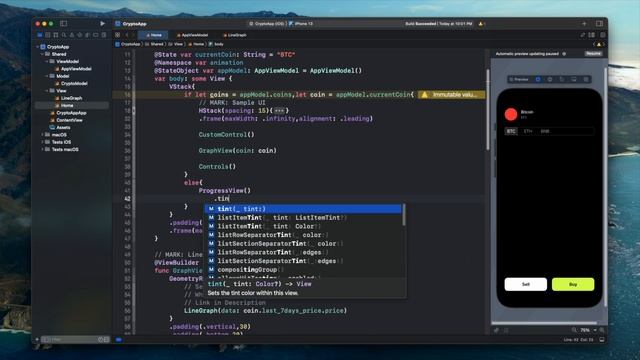Open the Source Control navigator icon

coord(48,35)
